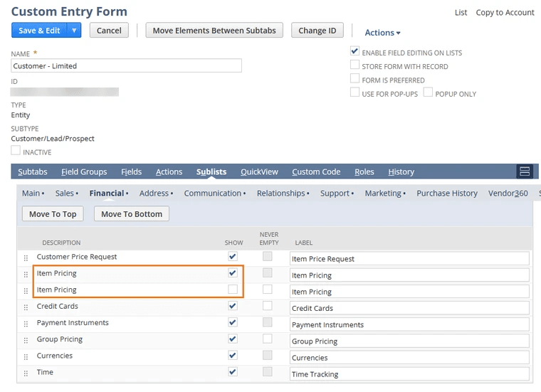The image size is (541, 392).
Task: Edit the Credit Cards label field
Action: [409, 308]
